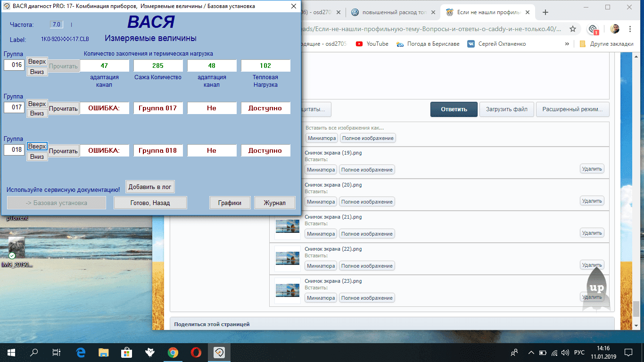The image size is (644, 362).
Task: Open 'Журнал' in VASYA window
Action: click(x=275, y=203)
